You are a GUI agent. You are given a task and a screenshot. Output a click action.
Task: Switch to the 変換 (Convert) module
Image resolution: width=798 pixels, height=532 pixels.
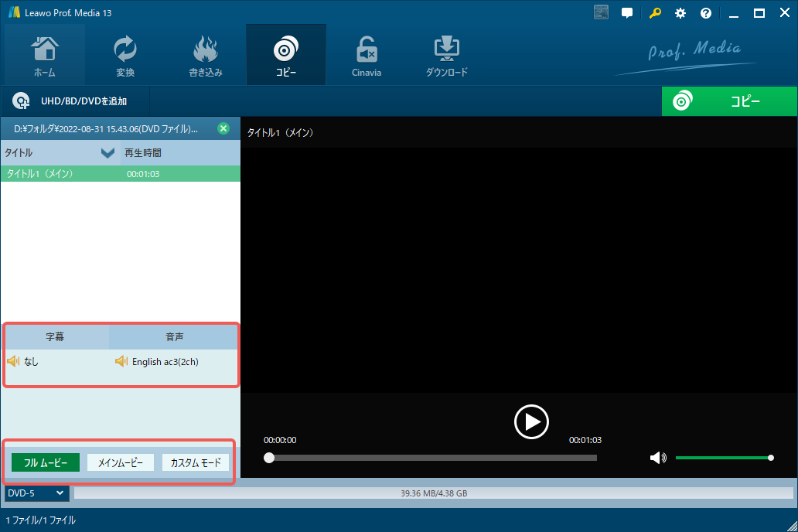point(124,56)
